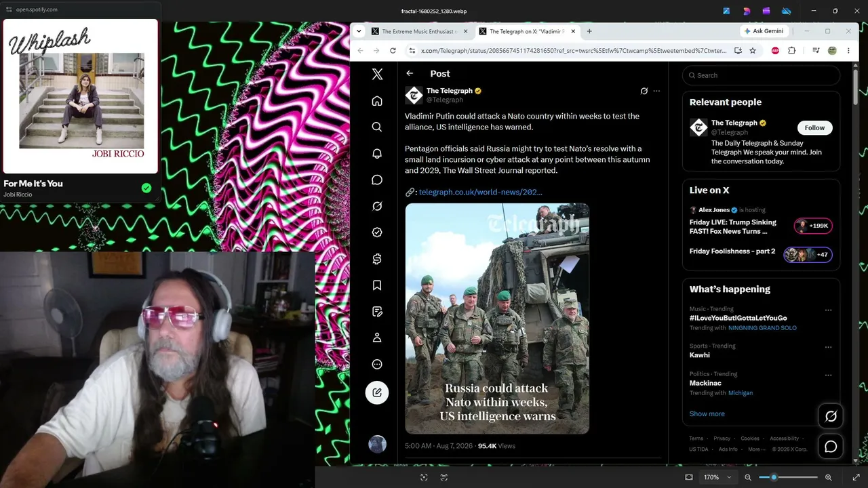Zoom in with the magnifier plus icon
868x488 pixels.
[828, 477]
